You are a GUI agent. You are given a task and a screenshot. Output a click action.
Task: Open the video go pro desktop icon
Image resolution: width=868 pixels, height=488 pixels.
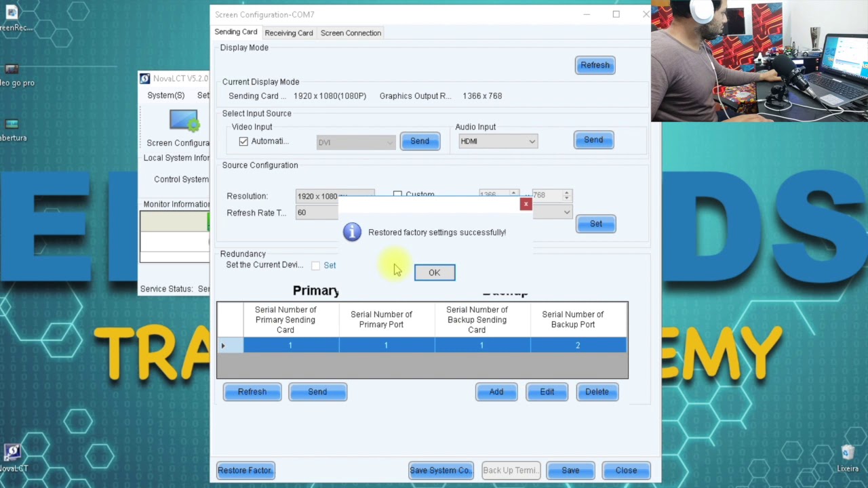12,75
